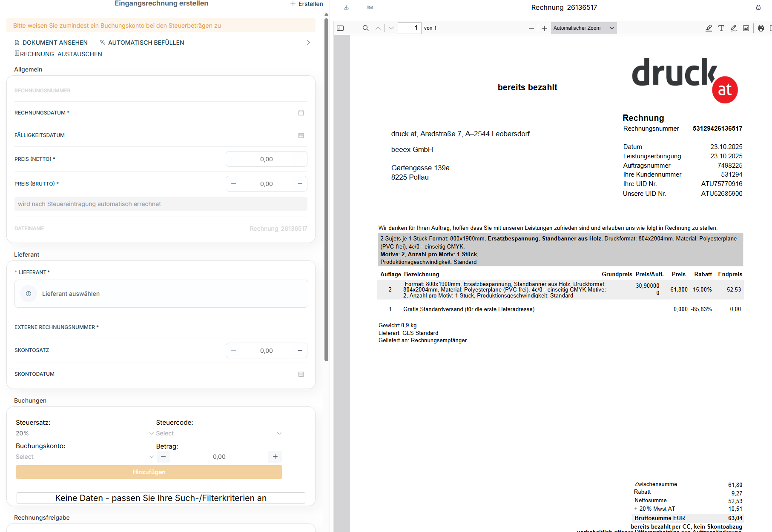Select the highlight annotation tool

tap(709, 28)
